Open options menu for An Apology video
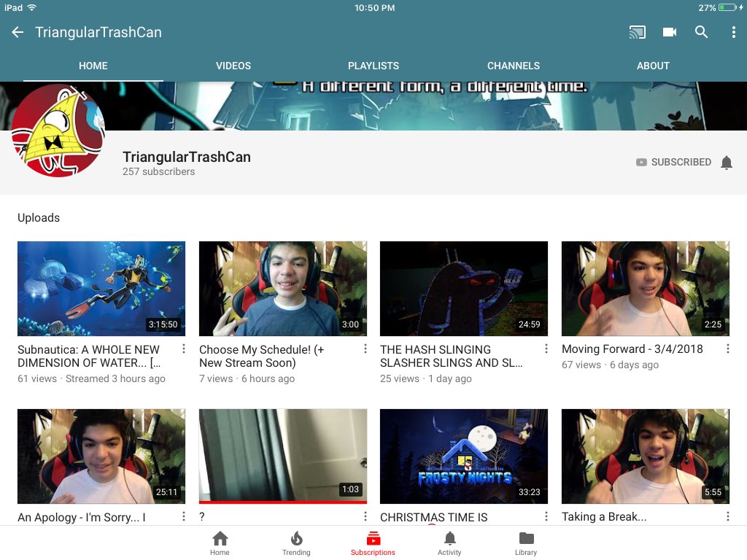 click(x=183, y=517)
